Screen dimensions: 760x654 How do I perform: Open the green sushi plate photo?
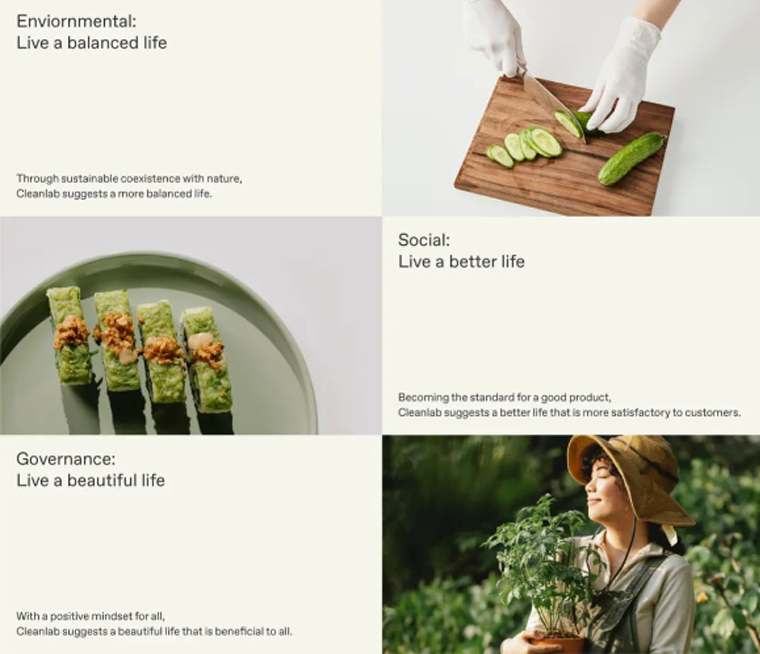[191, 325]
